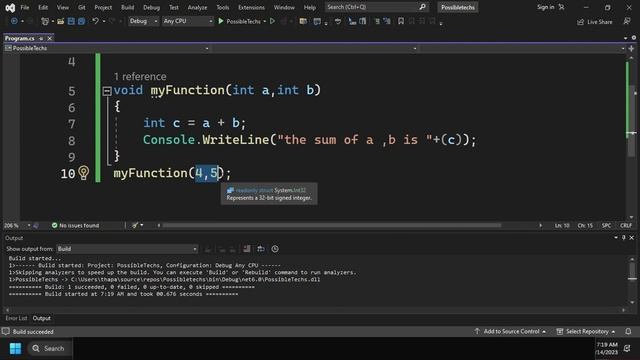Click the Toggle Word Wrap output icon
Viewport: 640px width, 360px height.
[261, 249]
